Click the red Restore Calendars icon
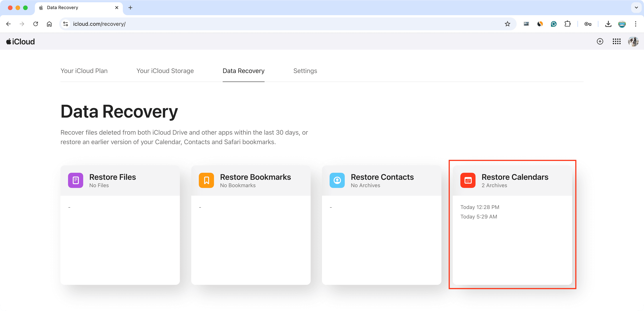 pyautogui.click(x=468, y=180)
